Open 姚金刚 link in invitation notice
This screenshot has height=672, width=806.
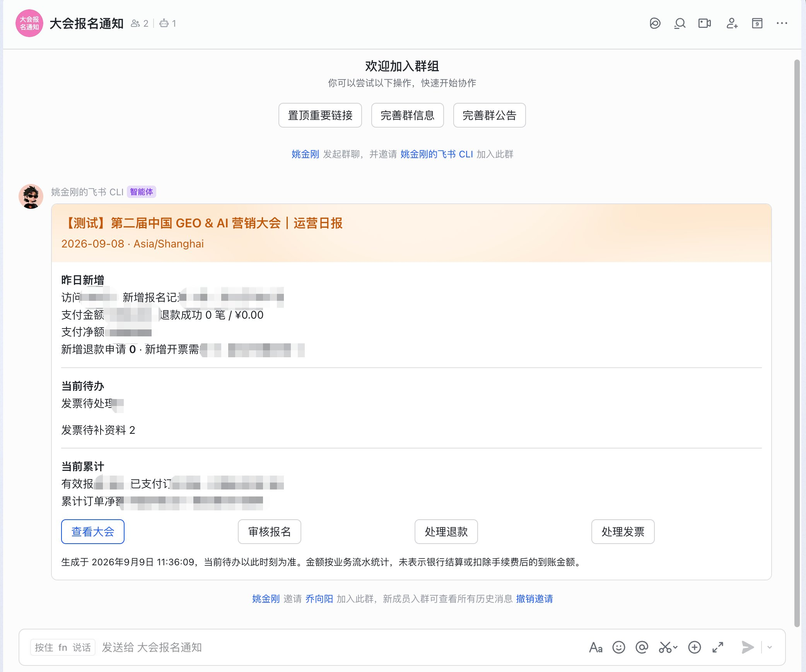click(x=266, y=599)
